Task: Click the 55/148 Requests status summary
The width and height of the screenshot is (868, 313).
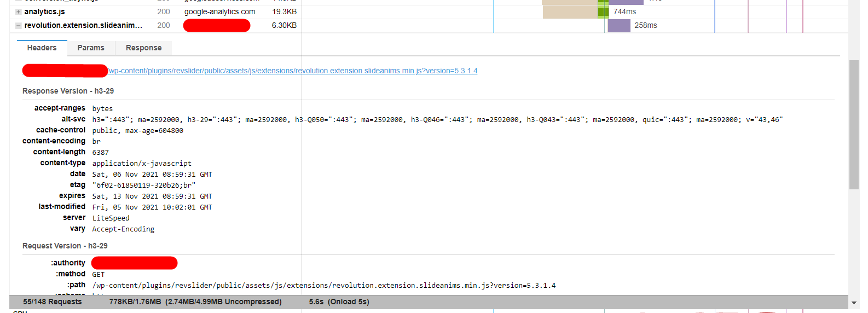Action: coord(52,302)
